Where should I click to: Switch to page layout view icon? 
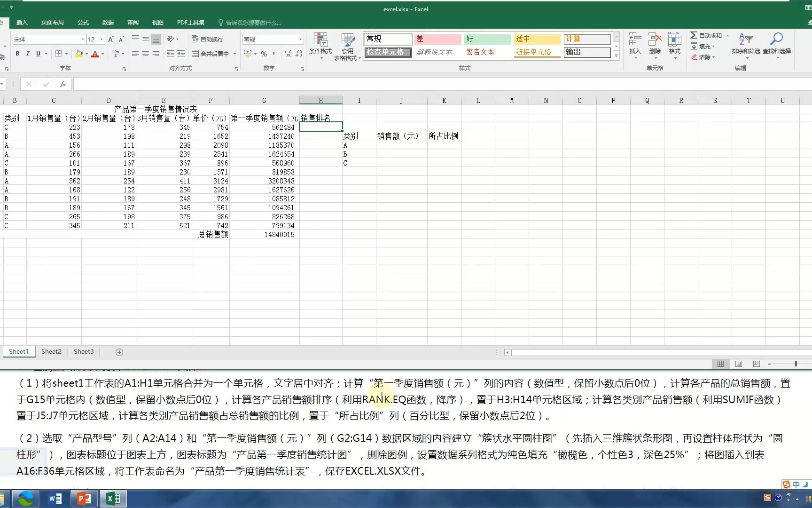coord(738,364)
